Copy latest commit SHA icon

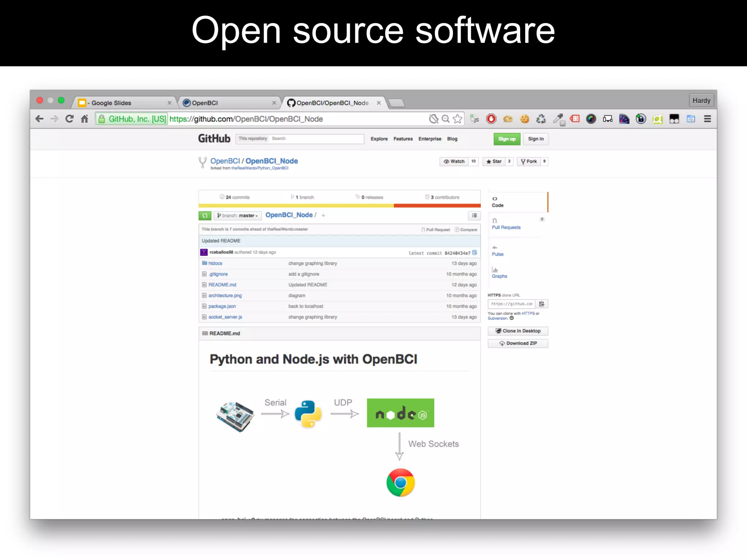475,252
